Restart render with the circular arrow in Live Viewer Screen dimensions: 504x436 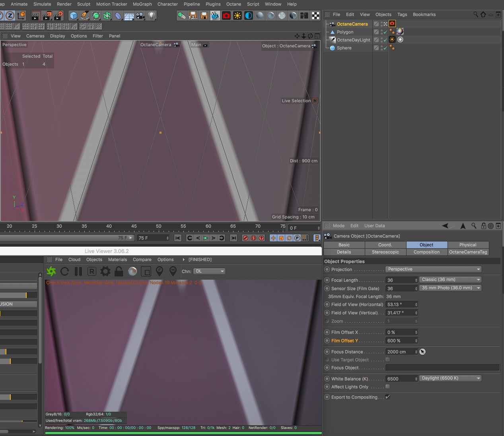tap(65, 271)
